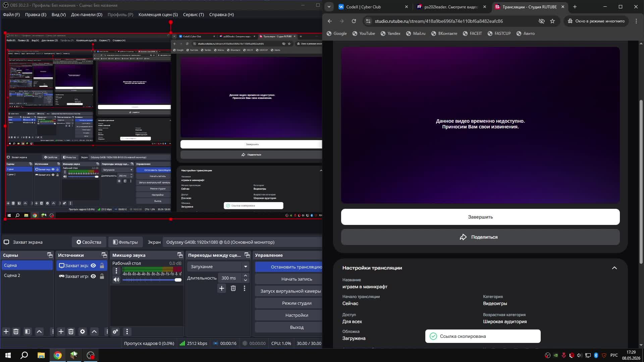Click Остановить трансляцию button
Screen dimensions: 644x362
288,267
